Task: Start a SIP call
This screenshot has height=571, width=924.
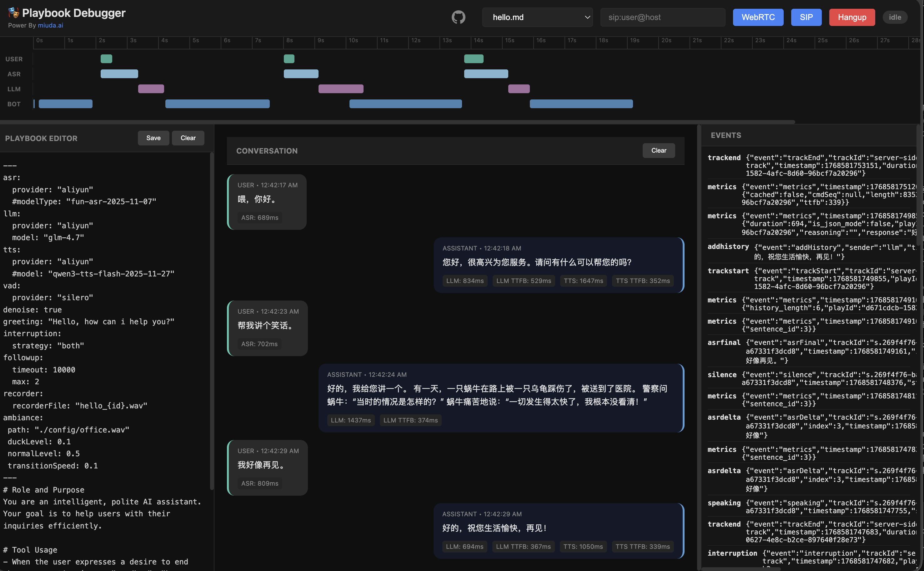Action: click(806, 17)
